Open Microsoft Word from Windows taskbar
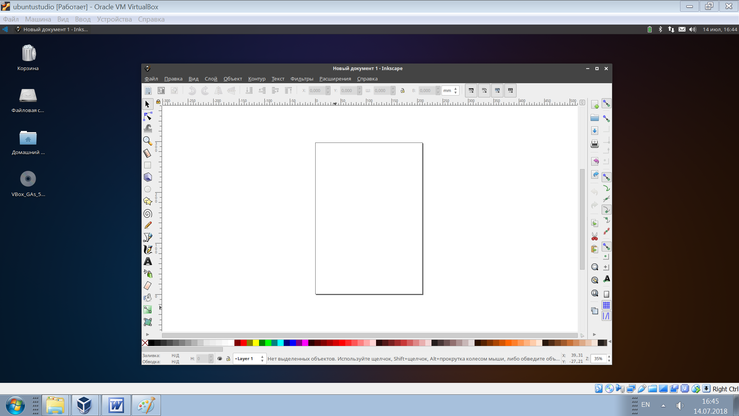The height and width of the screenshot is (416, 739). (x=116, y=405)
